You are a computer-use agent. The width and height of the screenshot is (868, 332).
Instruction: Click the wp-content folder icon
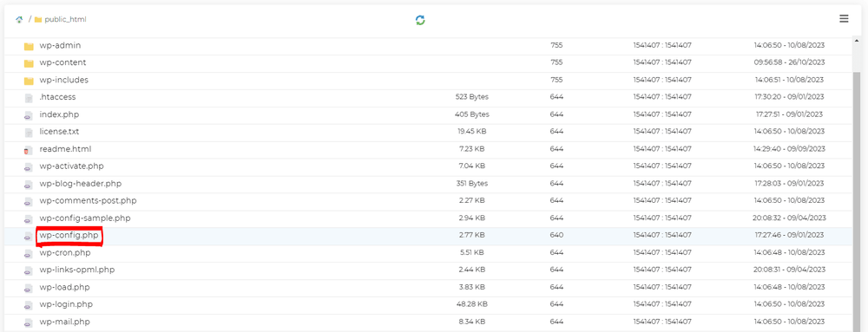pyautogui.click(x=29, y=63)
